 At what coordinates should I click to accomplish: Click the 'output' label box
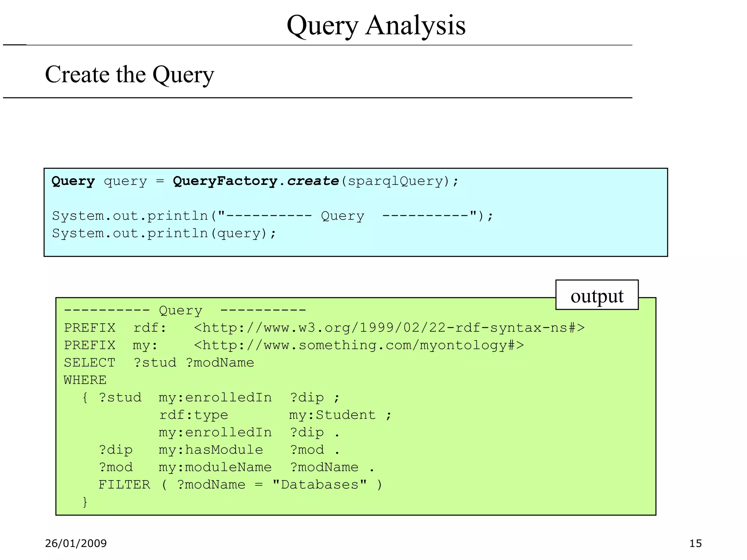point(597,295)
